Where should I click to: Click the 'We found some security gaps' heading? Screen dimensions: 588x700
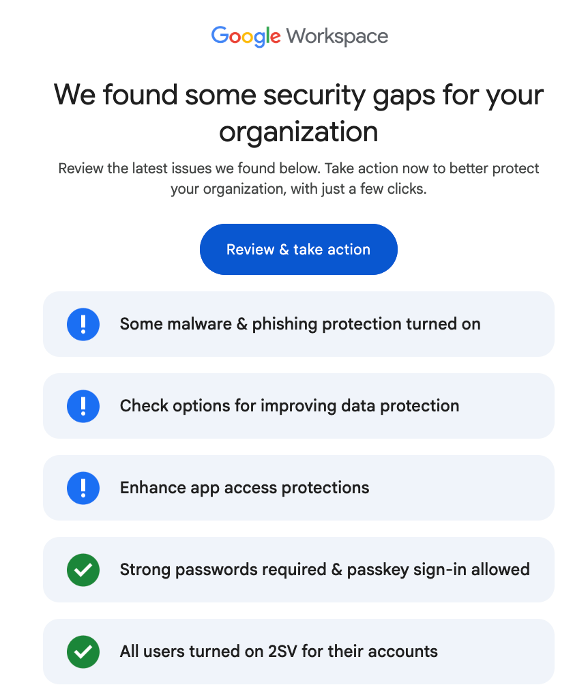tap(299, 112)
